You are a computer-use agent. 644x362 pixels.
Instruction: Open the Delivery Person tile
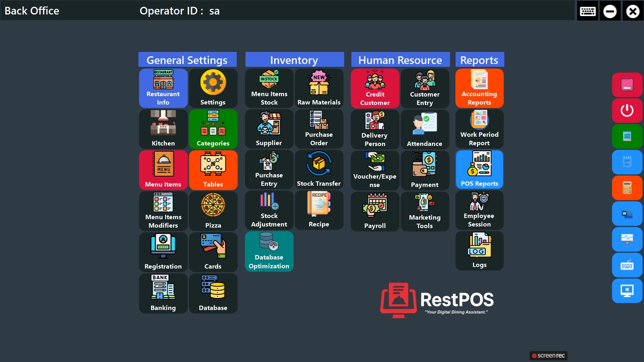[x=375, y=130]
